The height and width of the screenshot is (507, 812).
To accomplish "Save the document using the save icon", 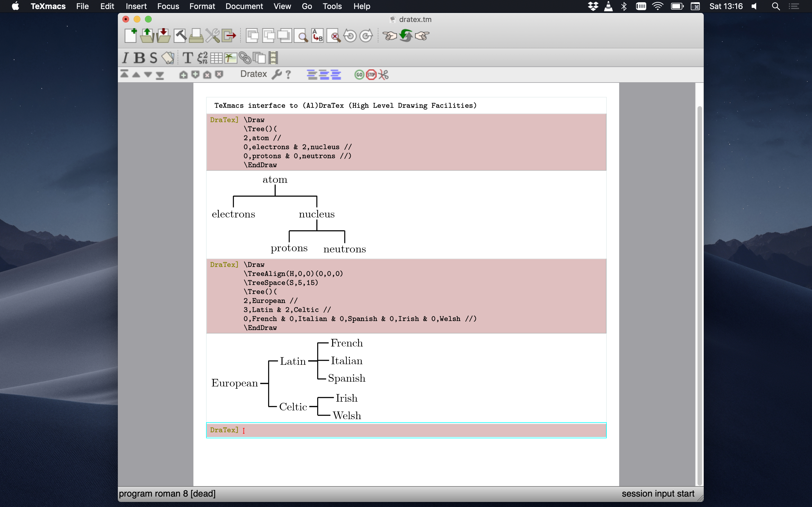I will (x=164, y=35).
